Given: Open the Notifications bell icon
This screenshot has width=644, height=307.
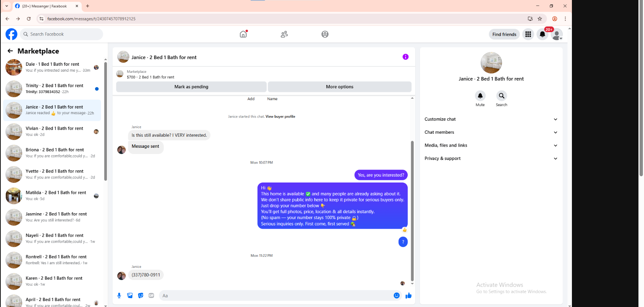Looking at the screenshot, I should [x=542, y=34].
